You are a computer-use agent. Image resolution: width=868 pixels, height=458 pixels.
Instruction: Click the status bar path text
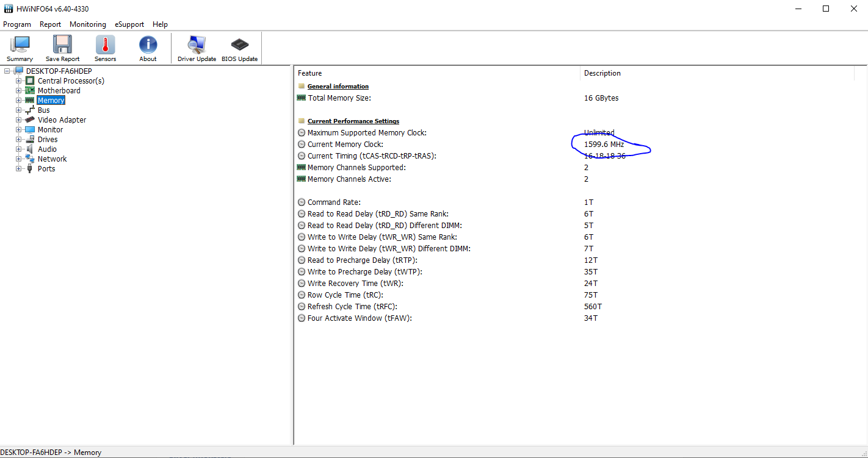click(x=51, y=453)
